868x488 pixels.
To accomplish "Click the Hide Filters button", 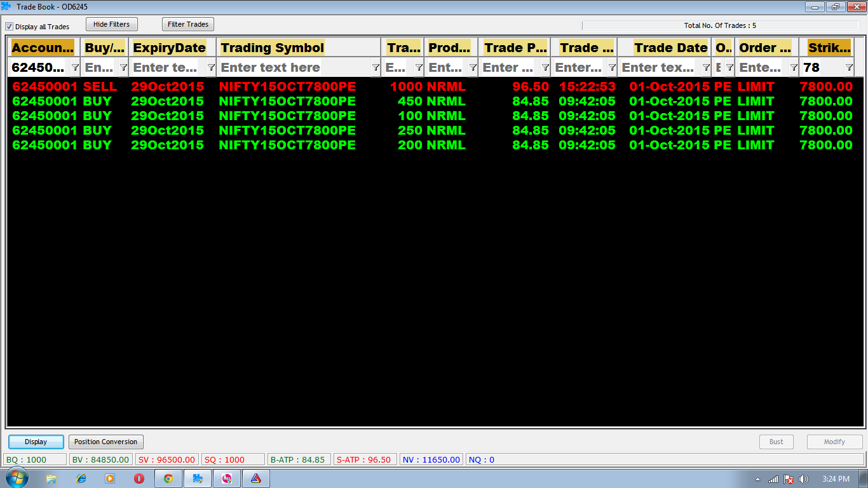I will 112,24.
